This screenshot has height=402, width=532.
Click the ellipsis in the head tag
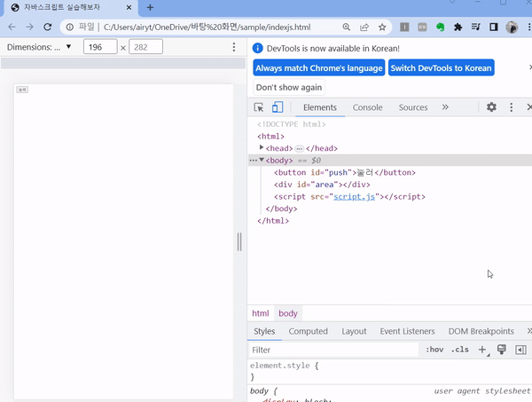(x=300, y=149)
